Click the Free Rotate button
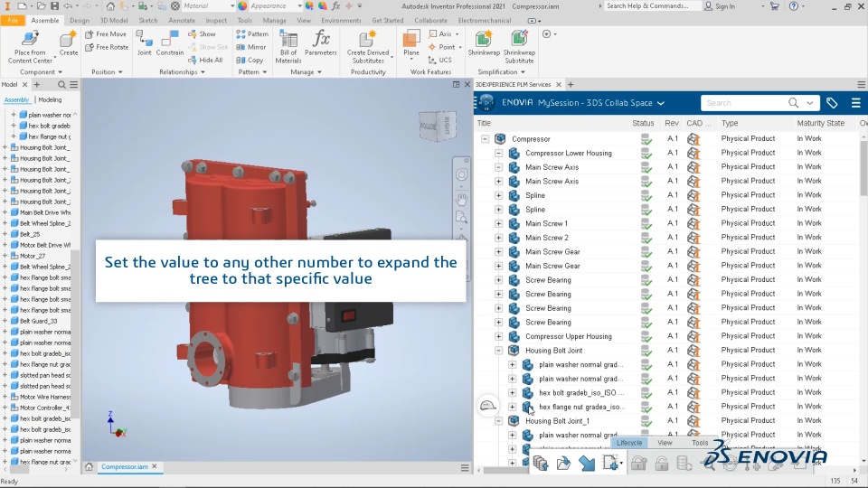This screenshot has height=488, width=868. point(107,48)
